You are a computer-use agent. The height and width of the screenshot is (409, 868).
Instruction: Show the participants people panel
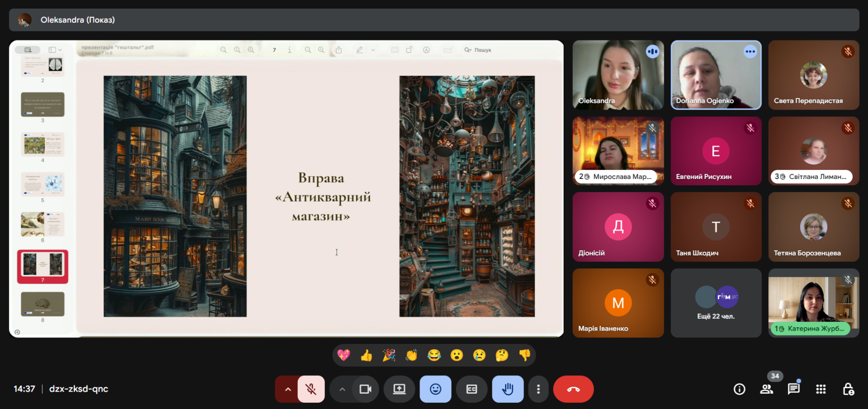click(766, 389)
